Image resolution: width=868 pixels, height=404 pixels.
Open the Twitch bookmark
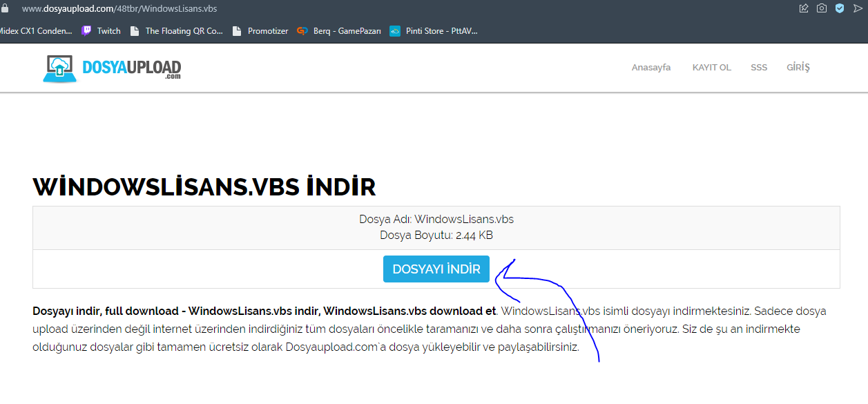(101, 31)
